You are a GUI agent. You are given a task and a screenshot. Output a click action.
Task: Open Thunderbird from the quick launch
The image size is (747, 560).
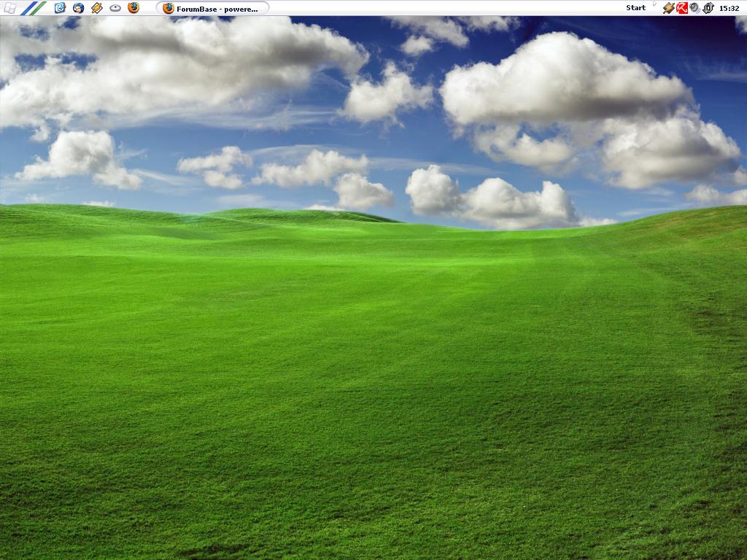point(79,7)
